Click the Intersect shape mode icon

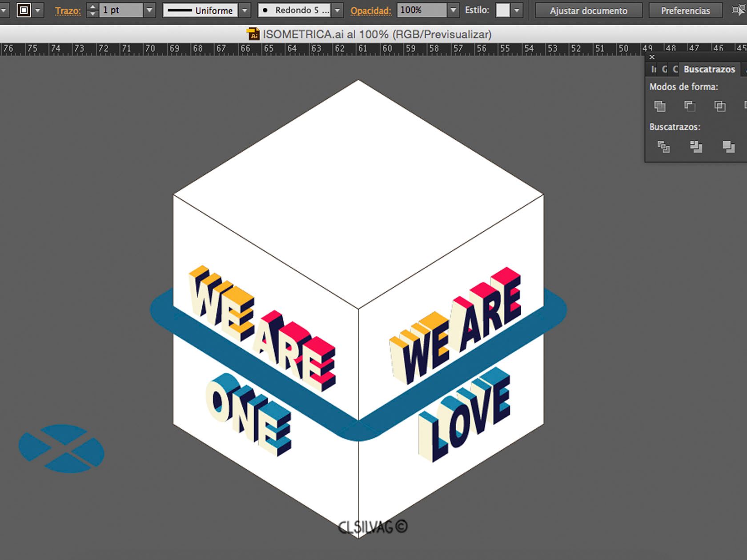click(719, 106)
